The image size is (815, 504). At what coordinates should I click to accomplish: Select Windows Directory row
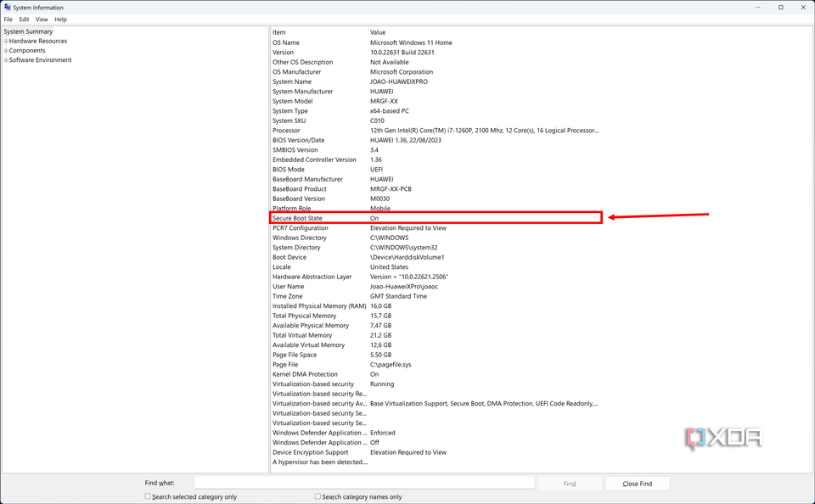pyautogui.click(x=436, y=238)
